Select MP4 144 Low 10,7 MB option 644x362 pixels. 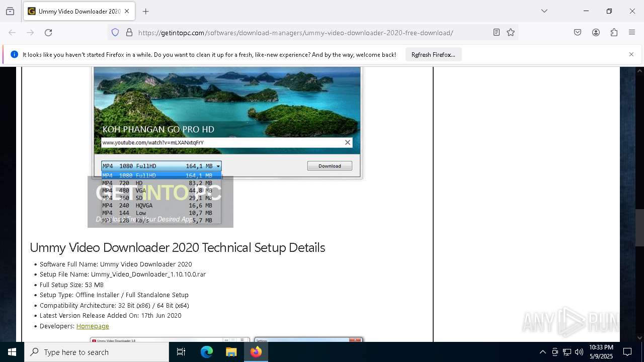(161, 213)
